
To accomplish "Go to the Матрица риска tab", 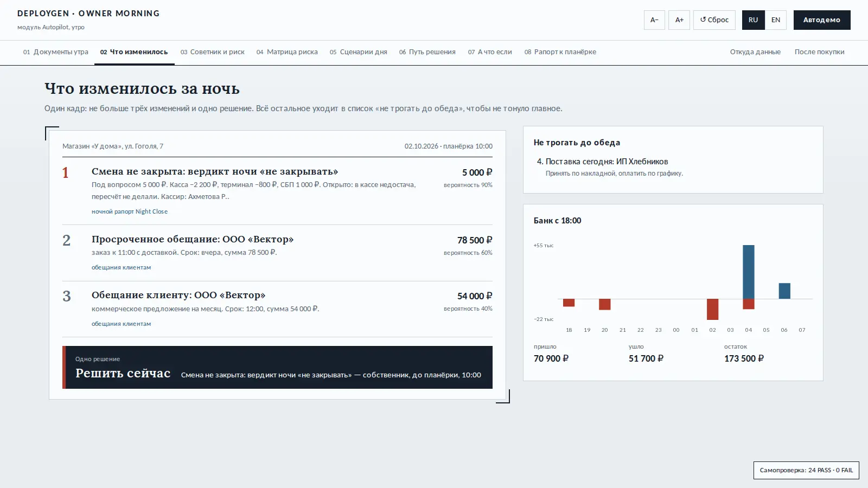I will [287, 52].
